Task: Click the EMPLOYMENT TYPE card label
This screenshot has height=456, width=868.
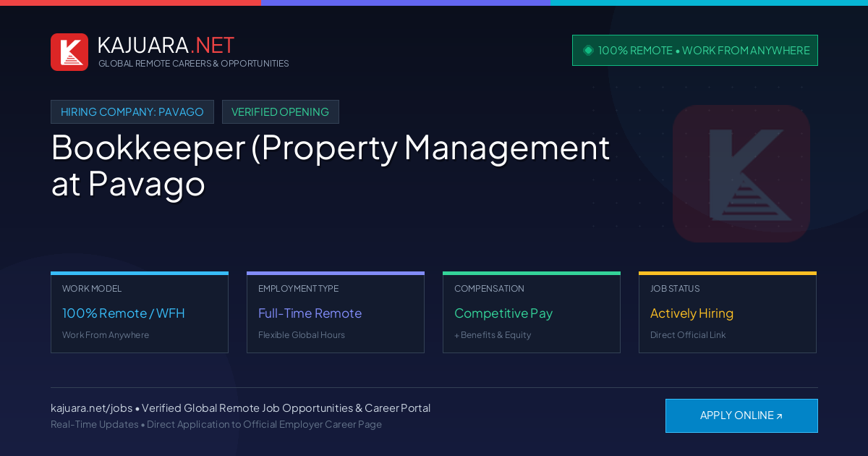Action: pos(298,289)
